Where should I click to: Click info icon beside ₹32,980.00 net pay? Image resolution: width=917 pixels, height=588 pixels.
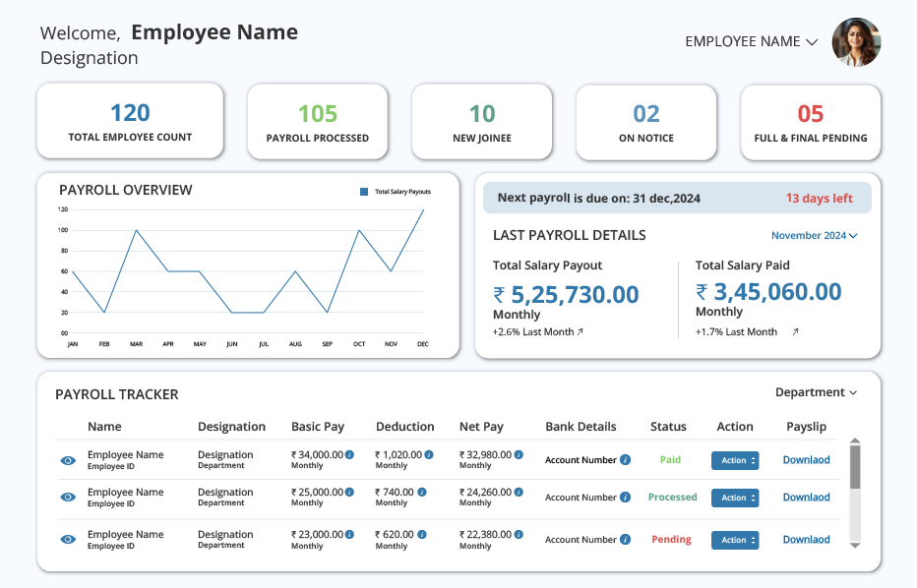(x=519, y=454)
